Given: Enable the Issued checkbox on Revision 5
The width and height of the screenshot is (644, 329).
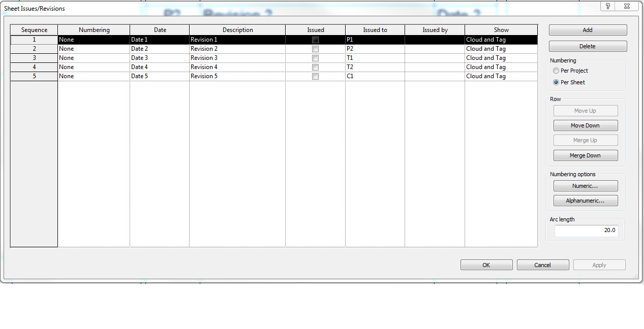Looking at the screenshot, I should [x=315, y=76].
